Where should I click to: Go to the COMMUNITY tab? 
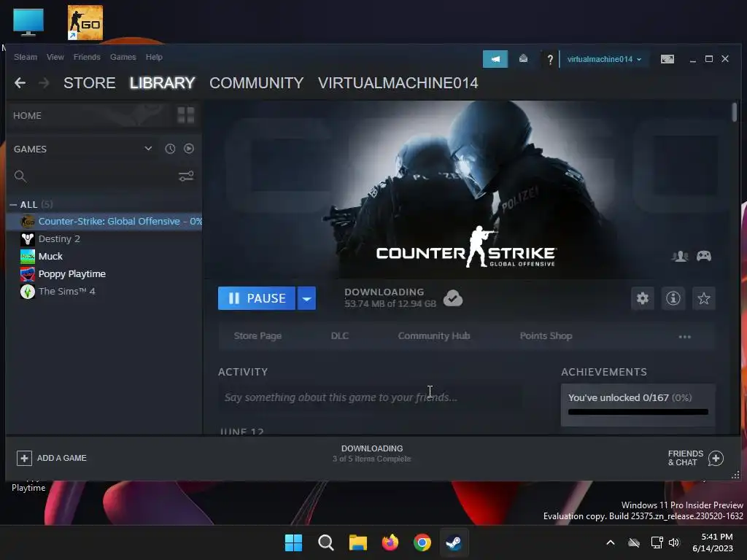tap(256, 83)
